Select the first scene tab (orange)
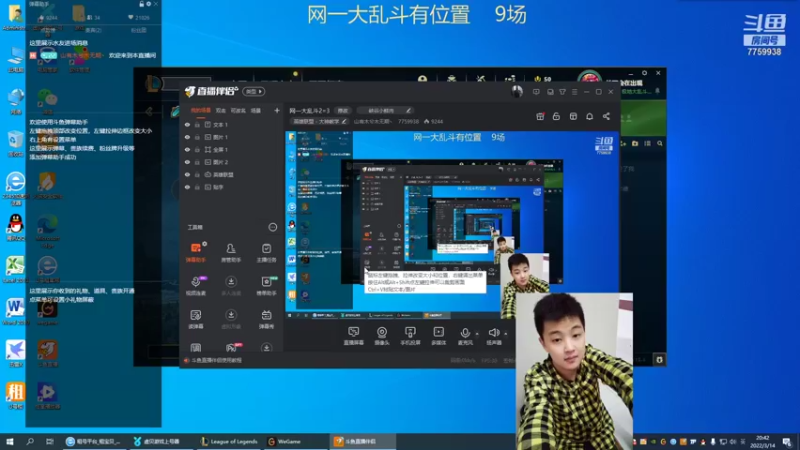 pyautogui.click(x=201, y=110)
